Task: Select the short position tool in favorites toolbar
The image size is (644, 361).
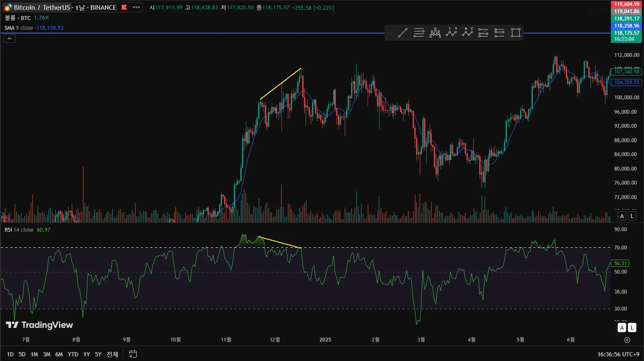Action: [x=499, y=33]
